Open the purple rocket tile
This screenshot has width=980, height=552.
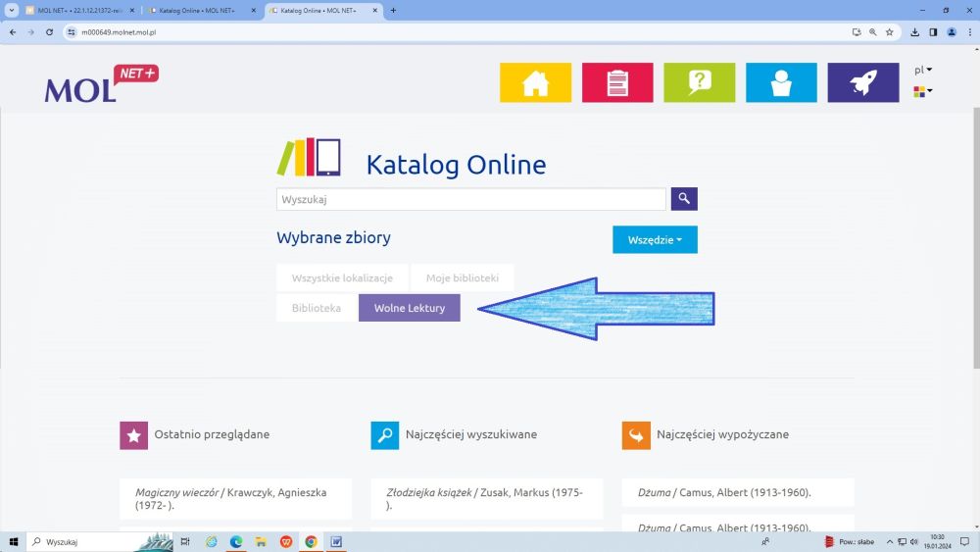click(x=863, y=82)
